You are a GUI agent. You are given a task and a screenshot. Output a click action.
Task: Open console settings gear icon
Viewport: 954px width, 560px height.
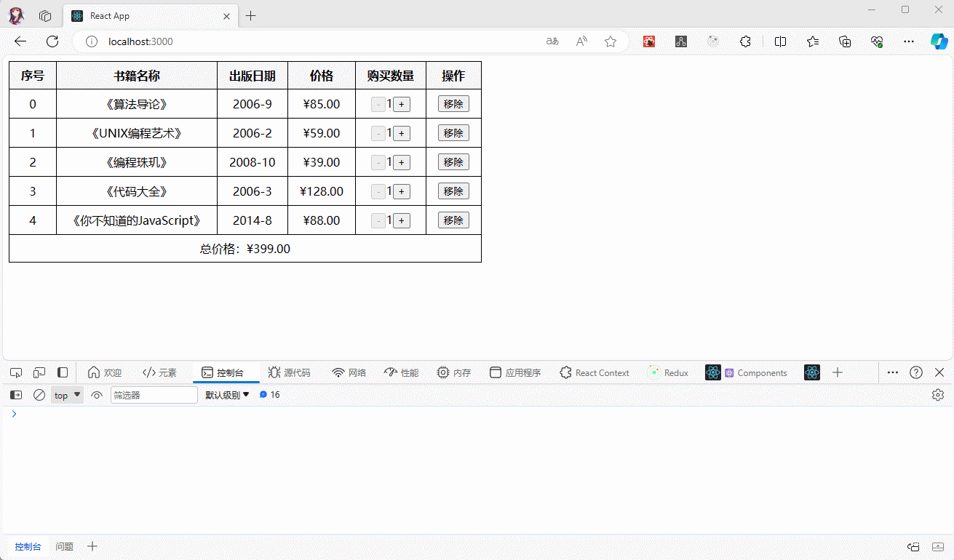tap(938, 395)
